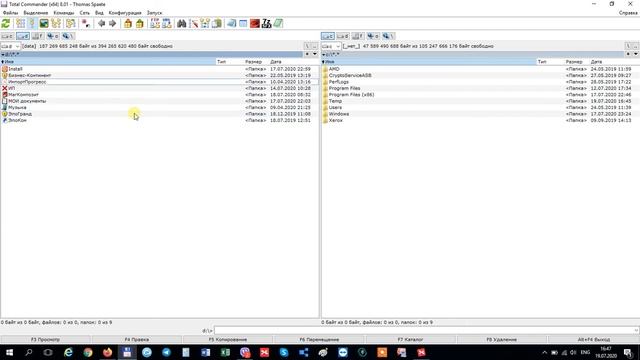Click the synchronize directories icon
The width and height of the screenshot is (640, 360).
(x=205, y=24)
